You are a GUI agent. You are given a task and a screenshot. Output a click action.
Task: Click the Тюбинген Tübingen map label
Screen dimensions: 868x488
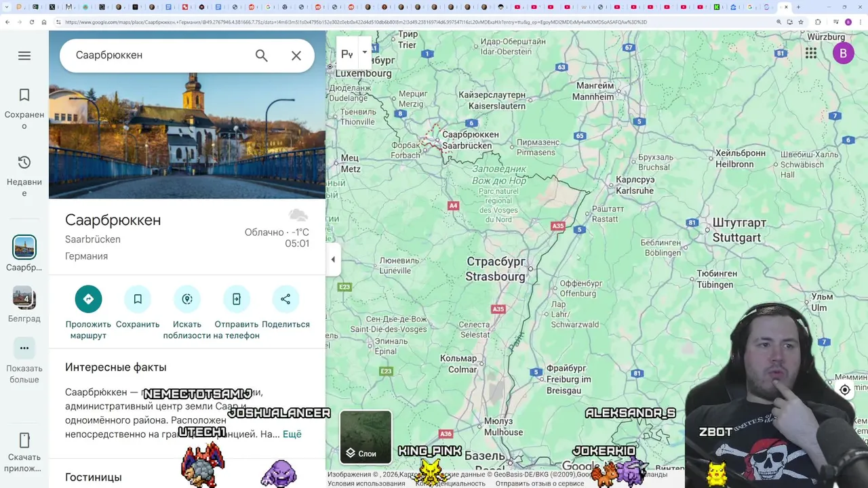(716, 279)
